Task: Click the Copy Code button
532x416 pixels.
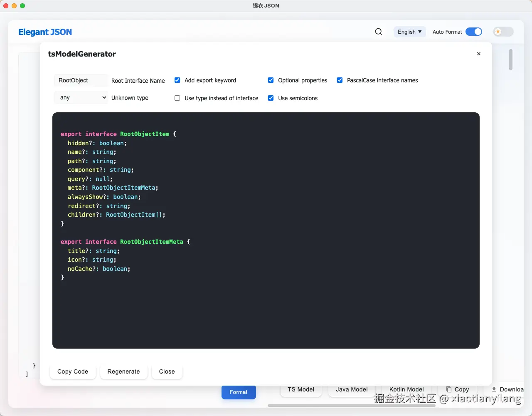Action: pos(73,371)
